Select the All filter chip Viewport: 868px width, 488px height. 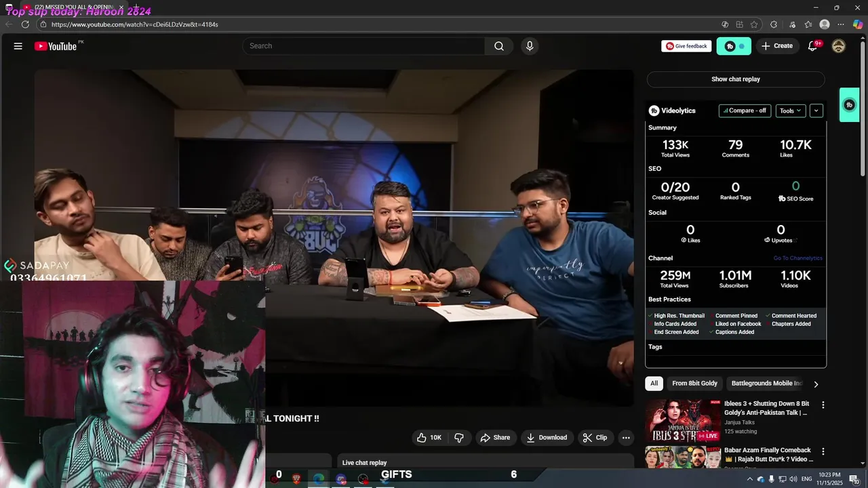[x=654, y=384]
